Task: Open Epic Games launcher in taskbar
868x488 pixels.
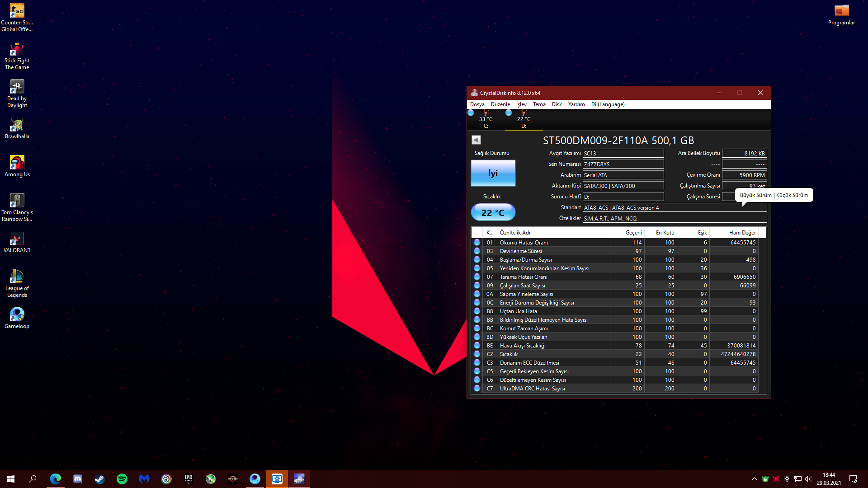Action: click(x=189, y=479)
